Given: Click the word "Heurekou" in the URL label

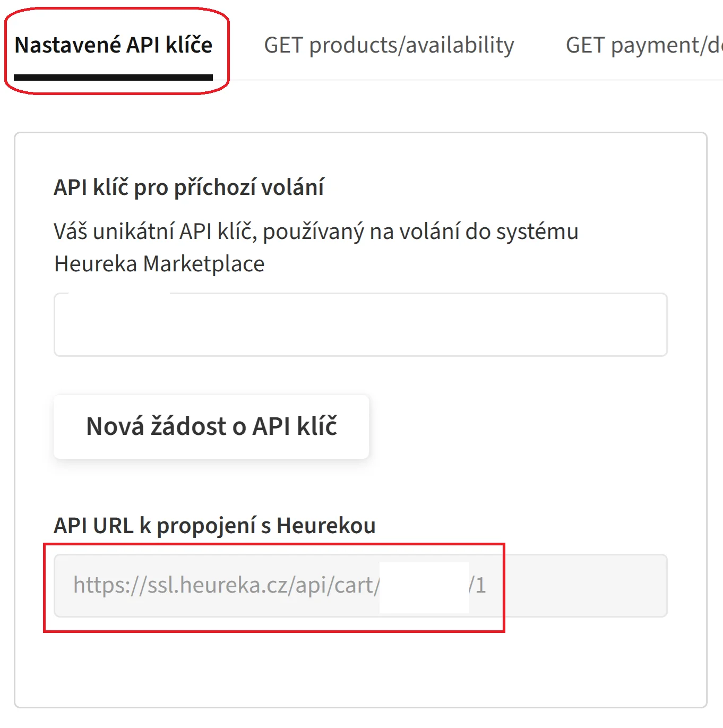Looking at the screenshot, I should click(x=326, y=526).
